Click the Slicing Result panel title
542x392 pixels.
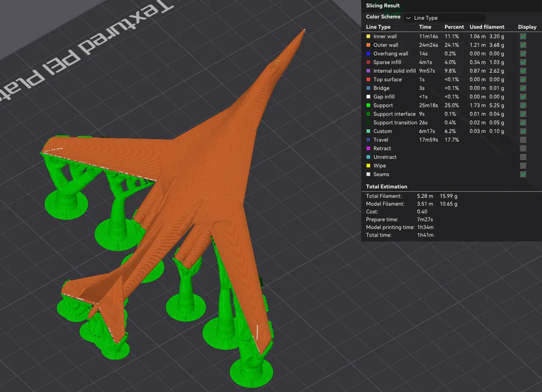(383, 6)
